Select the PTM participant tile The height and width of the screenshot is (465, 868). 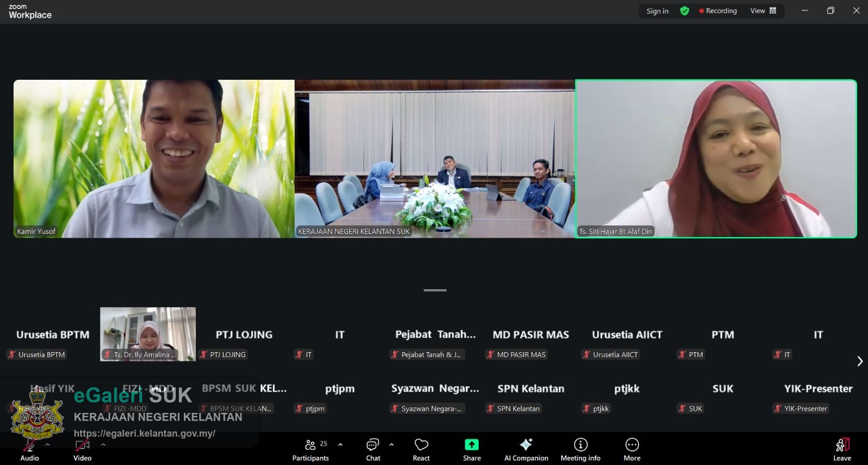click(723, 335)
